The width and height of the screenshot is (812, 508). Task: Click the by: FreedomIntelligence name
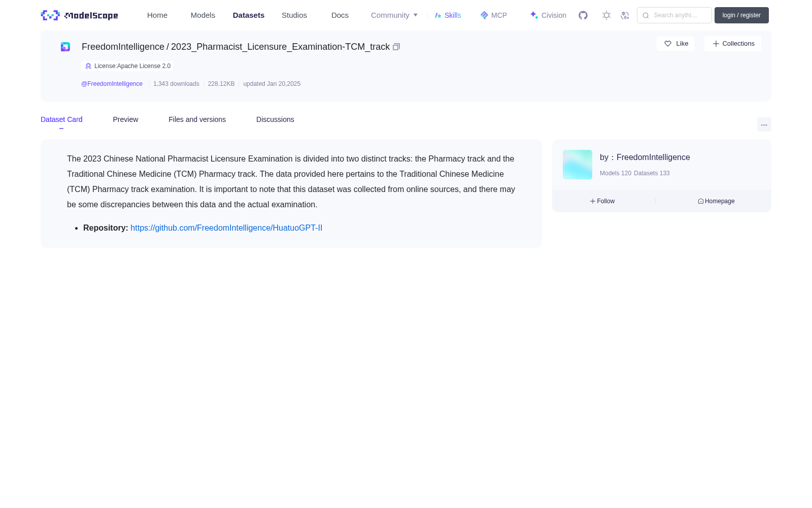pyautogui.click(x=645, y=157)
